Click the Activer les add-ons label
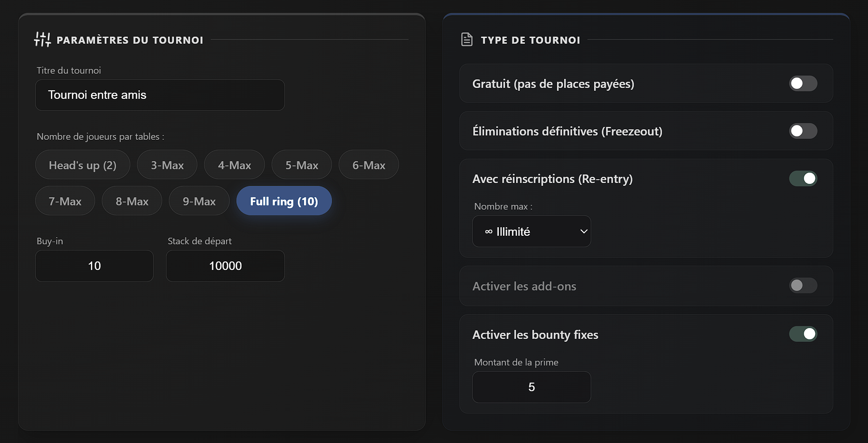868x443 pixels. (524, 287)
